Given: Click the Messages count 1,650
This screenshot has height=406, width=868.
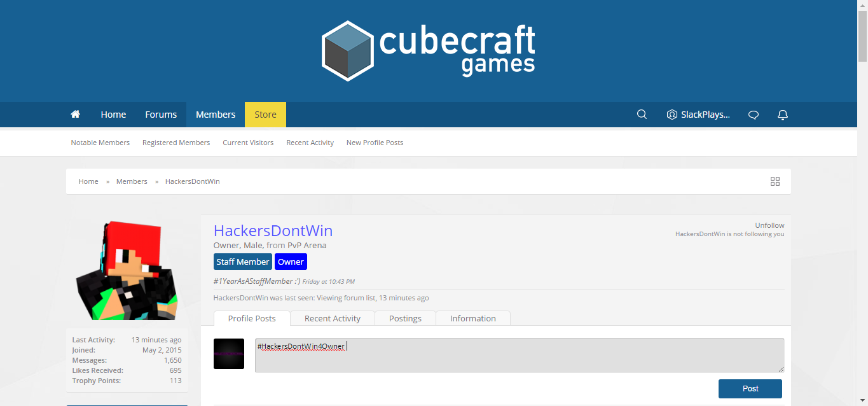Looking at the screenshot, I should point(172,360).
